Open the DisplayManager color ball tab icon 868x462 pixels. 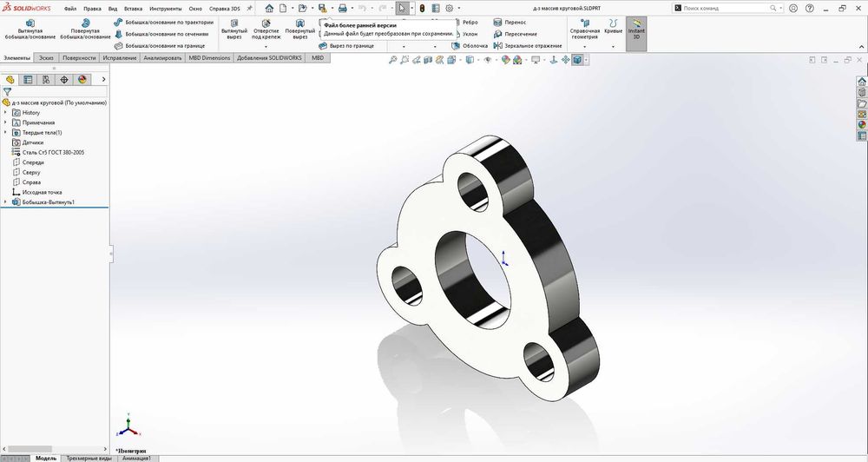82,80
